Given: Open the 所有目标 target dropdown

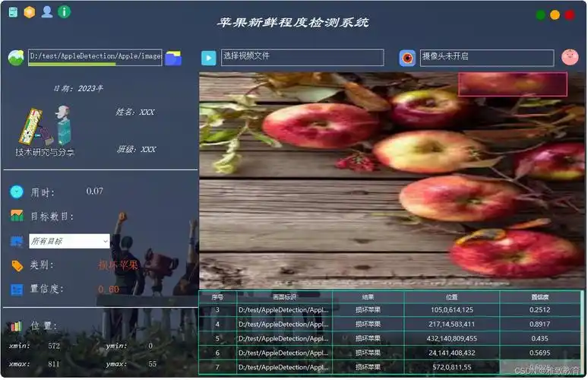Looking at the screenshot, I should tap(69, 241).
